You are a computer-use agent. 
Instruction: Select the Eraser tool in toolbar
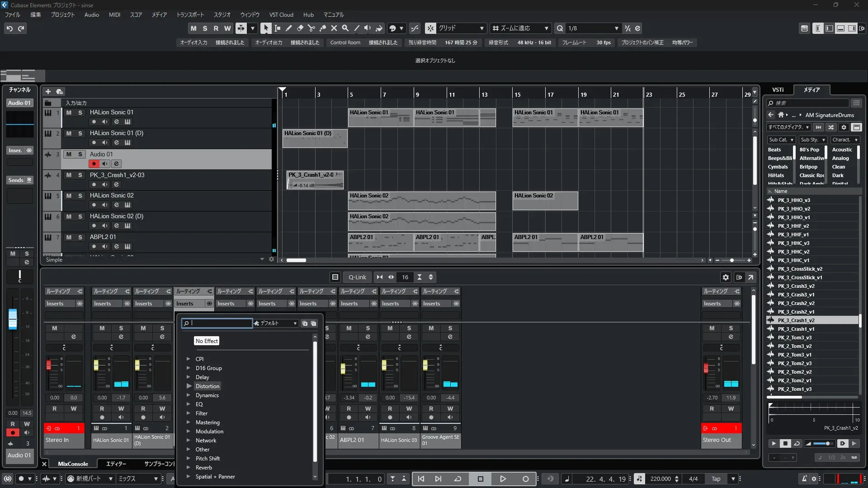300,28
